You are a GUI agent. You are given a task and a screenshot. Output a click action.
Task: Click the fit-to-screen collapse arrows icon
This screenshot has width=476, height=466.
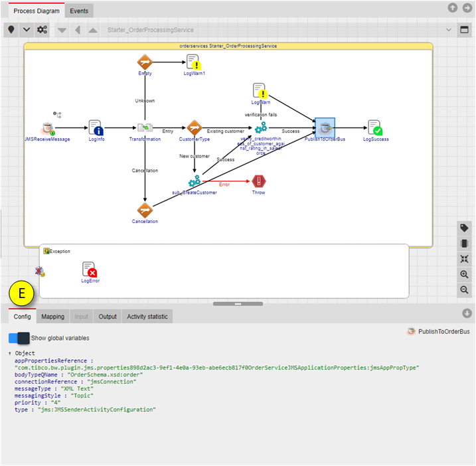[x=464, y=259]
